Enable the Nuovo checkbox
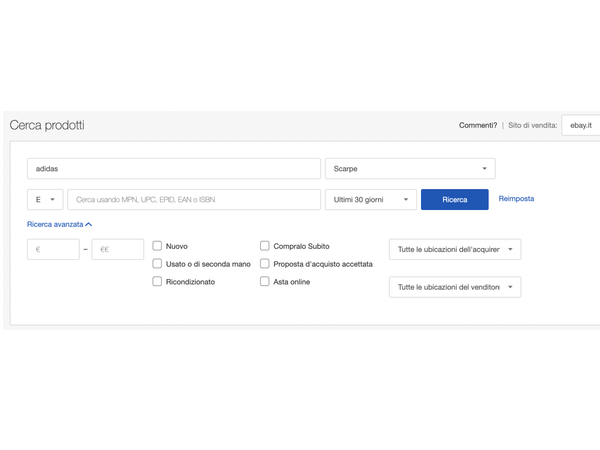This screenshot has height=450, width=600. click(157, 246)
